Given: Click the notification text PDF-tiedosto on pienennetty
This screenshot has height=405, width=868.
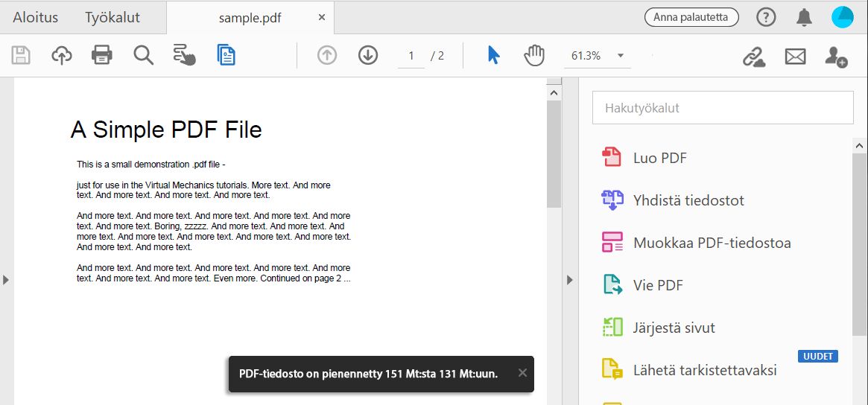Looking at the screenshot, I should [368, 374].
